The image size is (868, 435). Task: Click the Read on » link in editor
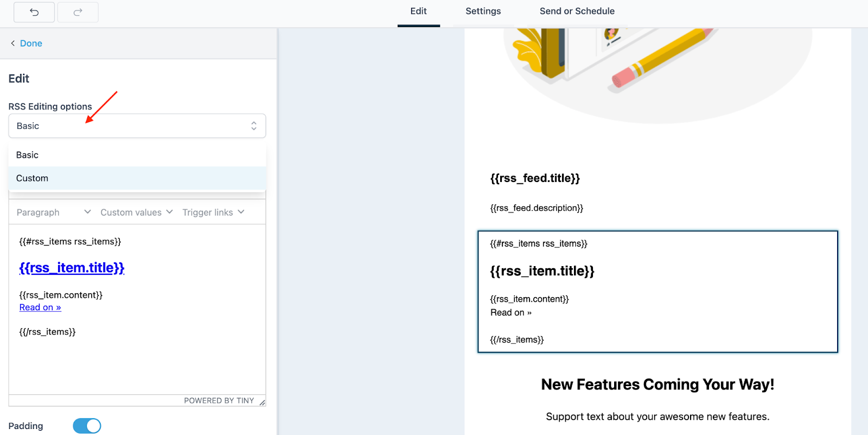[x=40, y=307]
